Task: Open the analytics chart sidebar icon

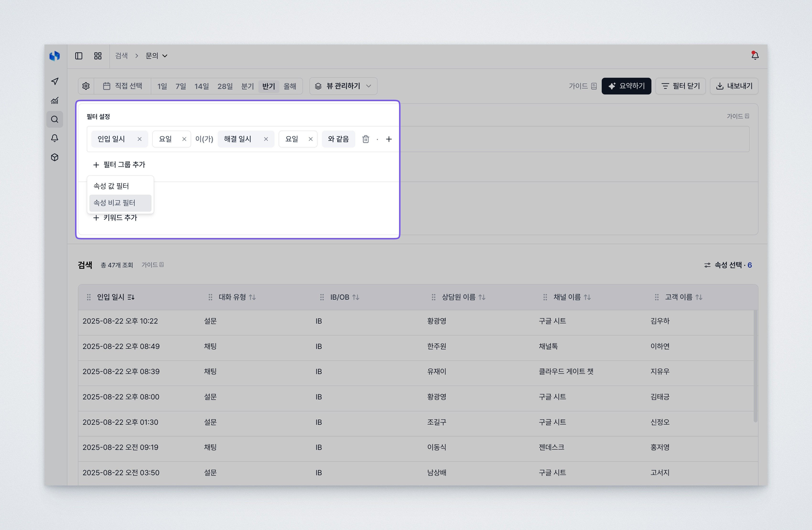Action: click(x=54, y=100)
